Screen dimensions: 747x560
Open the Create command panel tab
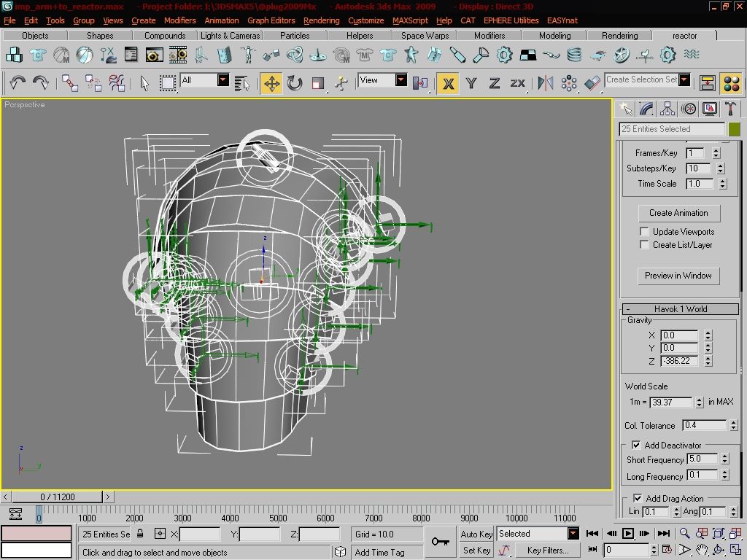[626, 109]
